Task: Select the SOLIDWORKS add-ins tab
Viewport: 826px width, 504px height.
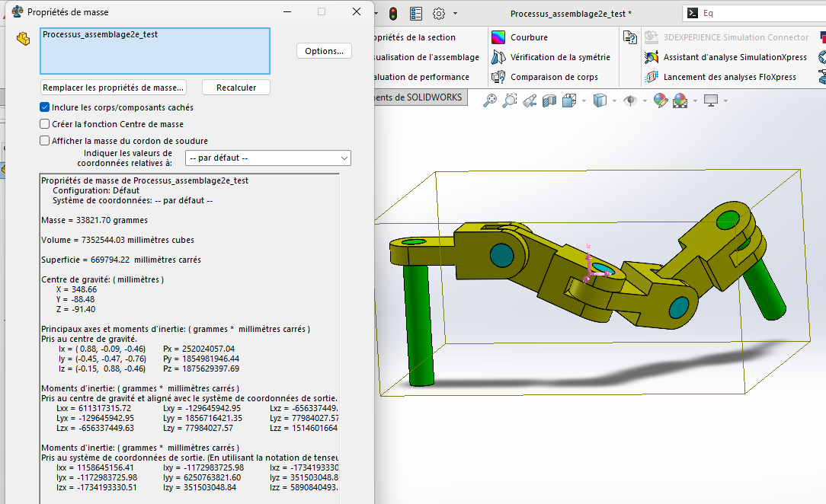Action: click(x=418, y=97)
